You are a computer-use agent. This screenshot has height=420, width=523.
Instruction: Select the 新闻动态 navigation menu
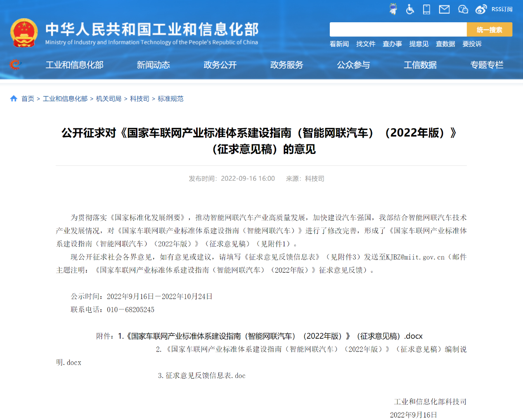click(x=153, y=65)
